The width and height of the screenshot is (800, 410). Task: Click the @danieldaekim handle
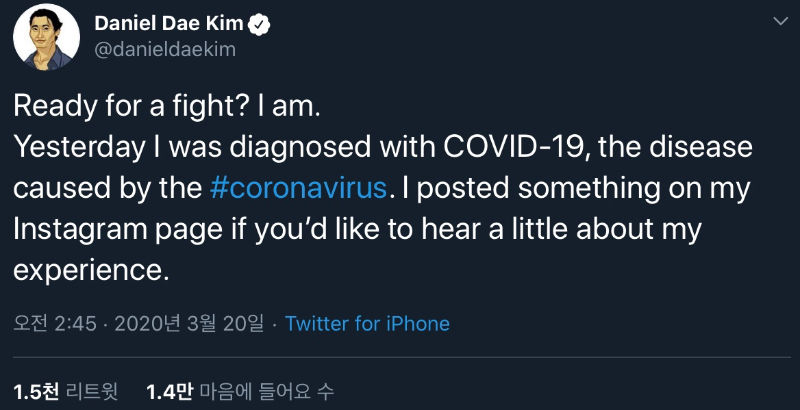click(164, 49)
